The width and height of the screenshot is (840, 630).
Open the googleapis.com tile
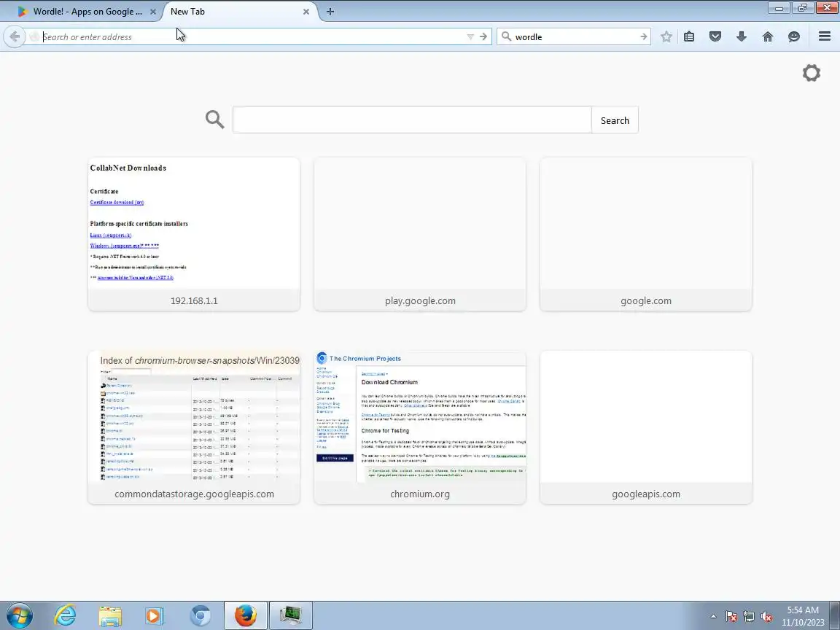tap(646, 427)
